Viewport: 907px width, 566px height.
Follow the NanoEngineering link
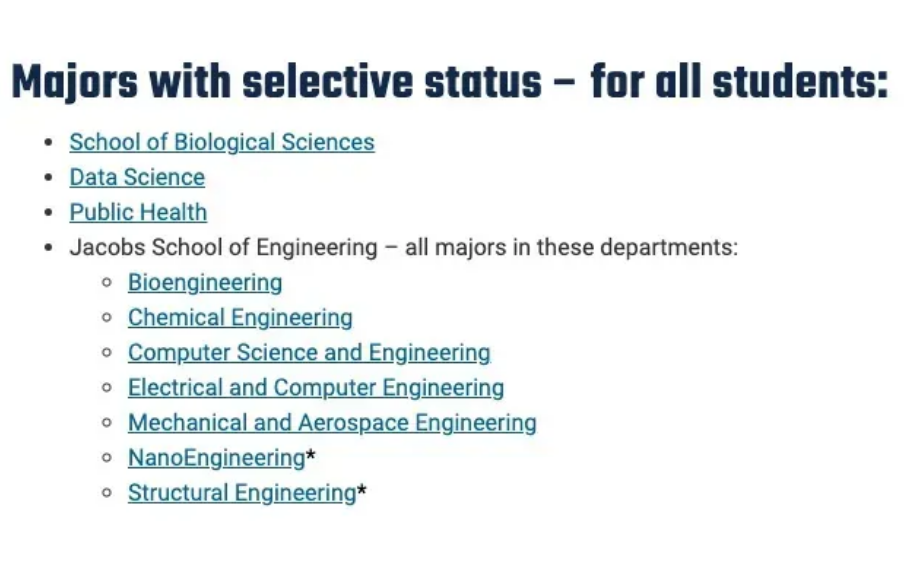click(x=216, y=458)
